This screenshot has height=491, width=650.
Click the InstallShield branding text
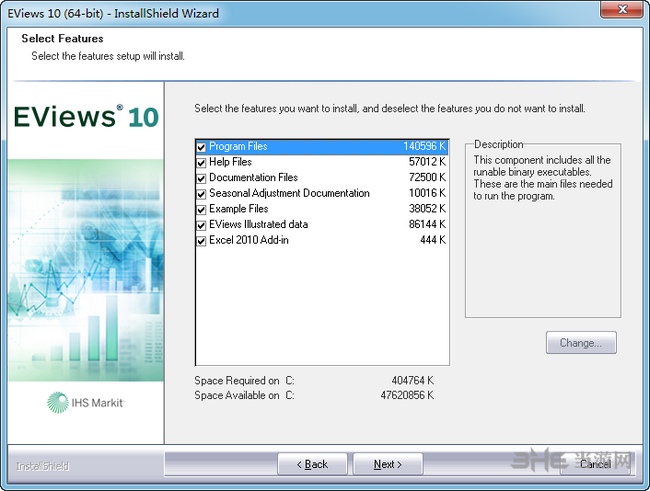(x=42, y=467)
